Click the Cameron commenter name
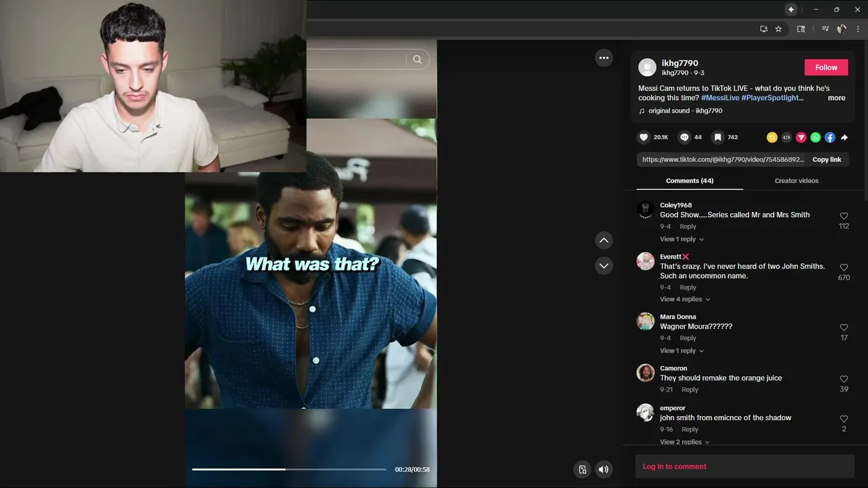The image size is (868, 488). [673, 369]
